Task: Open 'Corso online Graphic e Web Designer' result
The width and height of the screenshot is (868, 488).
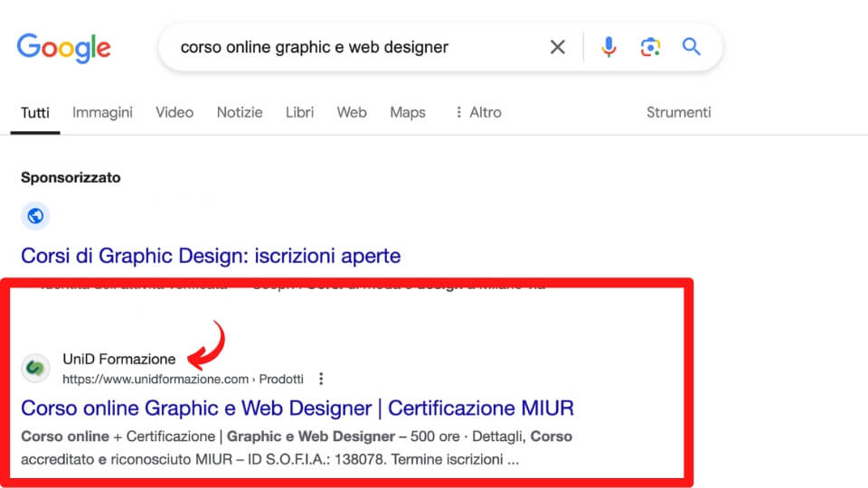Action: click(297, 408)
